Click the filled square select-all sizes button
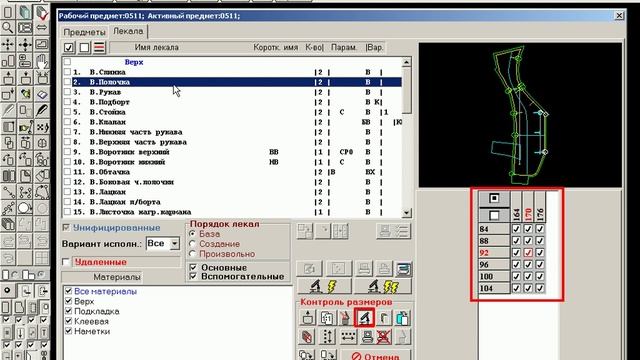This screenshot has height=360, width=640. click(x=494, y=198)
